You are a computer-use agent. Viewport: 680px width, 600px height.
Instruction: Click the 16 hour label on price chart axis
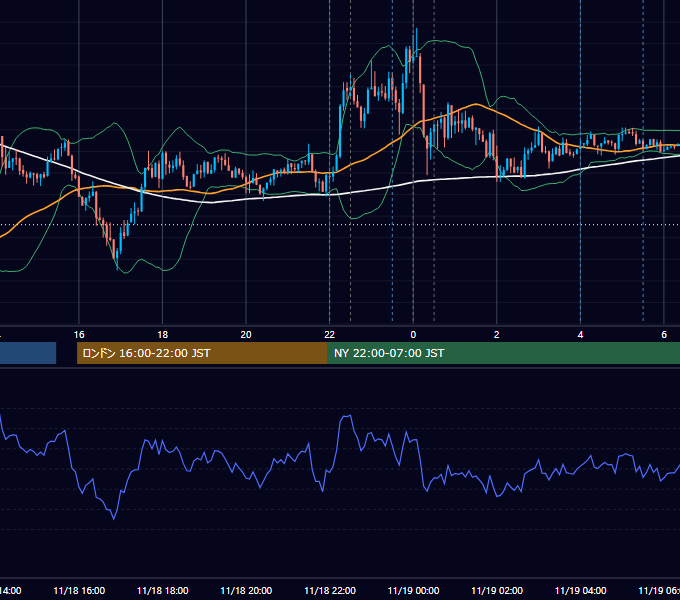pos(79,335)
